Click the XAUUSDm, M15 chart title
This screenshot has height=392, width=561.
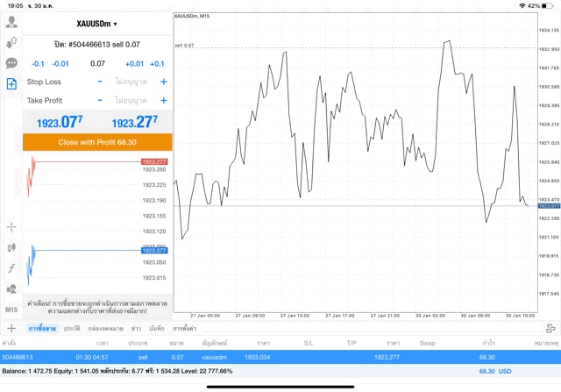coord(192,16)
